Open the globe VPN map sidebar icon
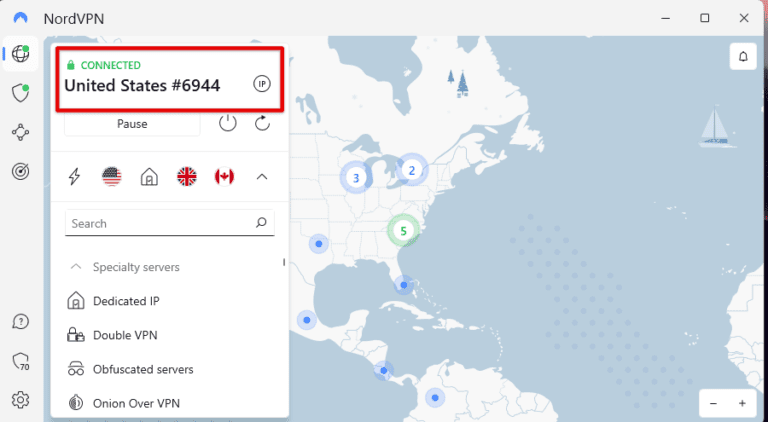Screen dimensions: 768x422 pyautogui.click(x=20, y=54)
